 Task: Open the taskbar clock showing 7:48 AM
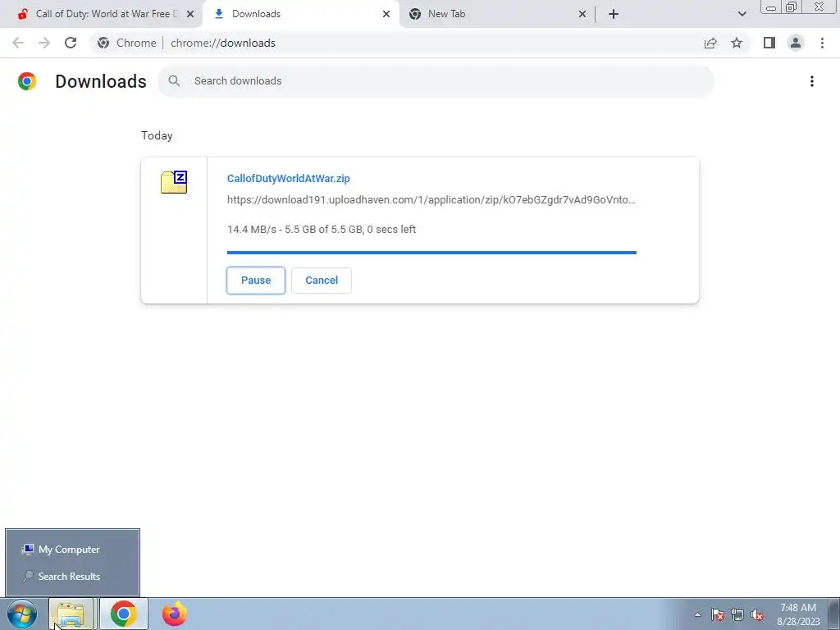click(798, 614)
